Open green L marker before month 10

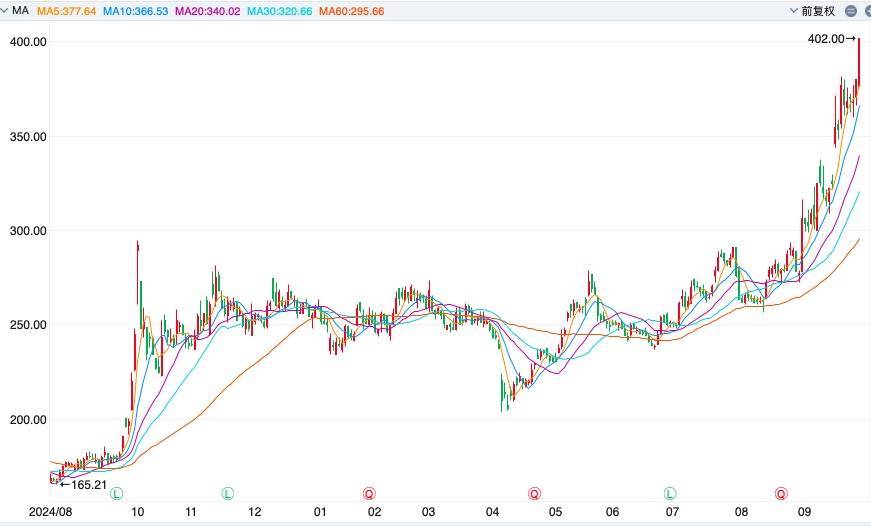[117, 493]
